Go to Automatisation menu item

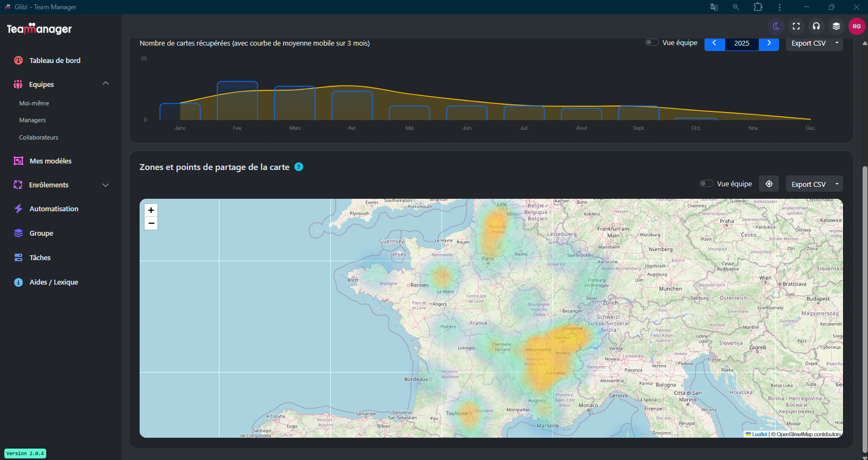[x=53, y=209]
